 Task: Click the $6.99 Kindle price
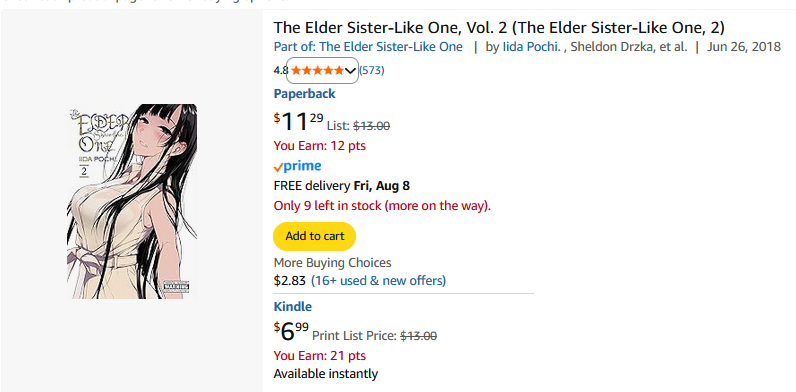(291, 332)
